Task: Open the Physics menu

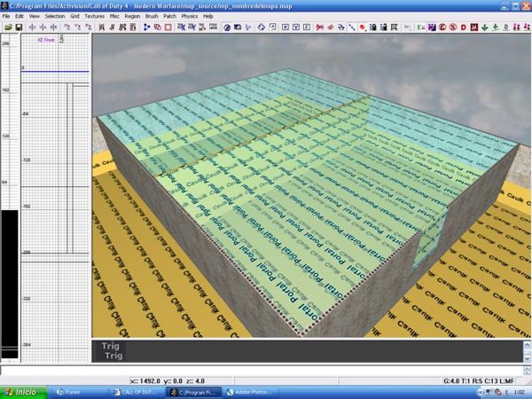Action: 190,16
